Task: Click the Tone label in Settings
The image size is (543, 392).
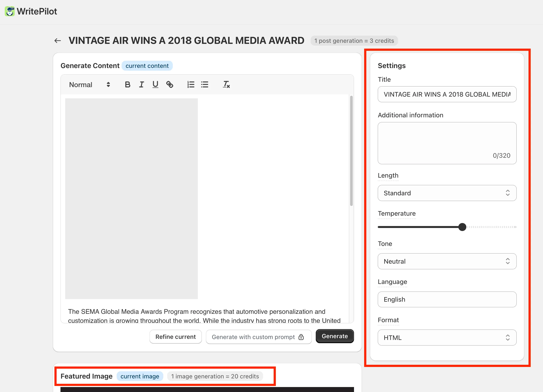Action: coord(385,244)
